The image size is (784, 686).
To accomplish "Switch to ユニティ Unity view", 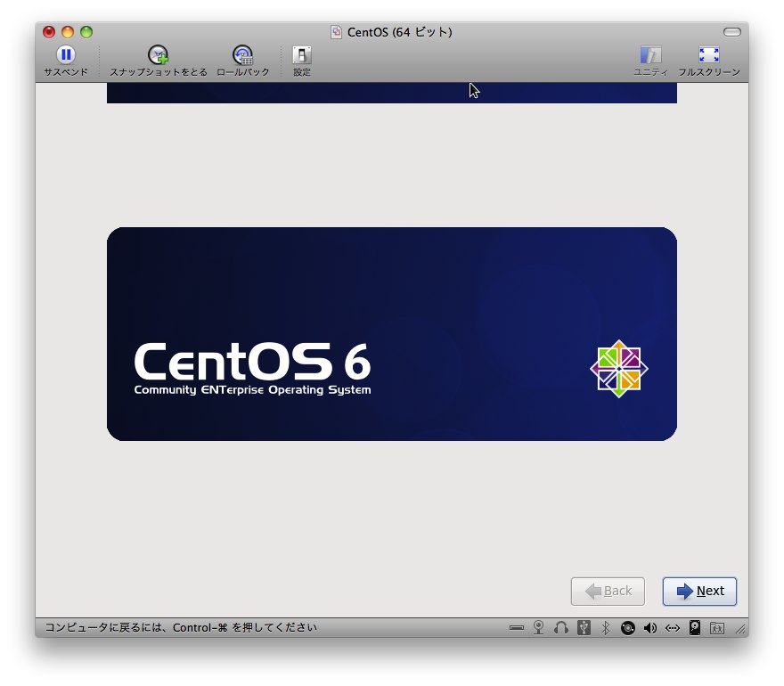I will point(650,60).
